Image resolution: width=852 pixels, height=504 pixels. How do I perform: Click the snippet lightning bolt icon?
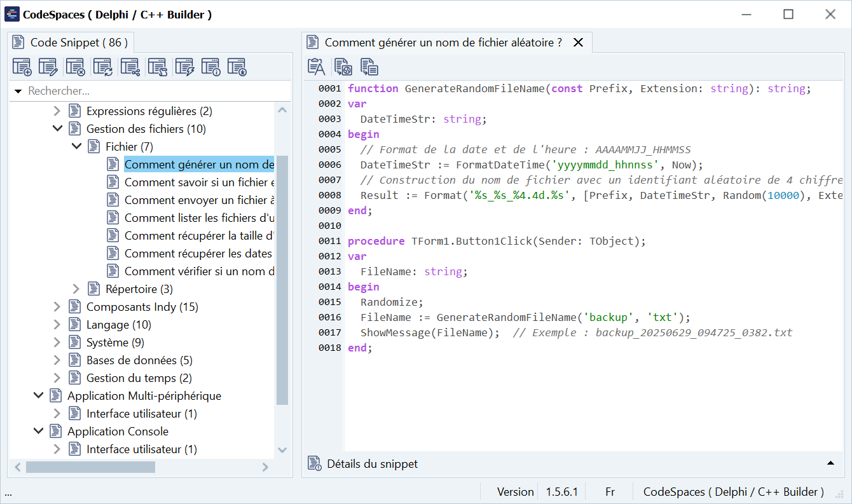[184, 67]
